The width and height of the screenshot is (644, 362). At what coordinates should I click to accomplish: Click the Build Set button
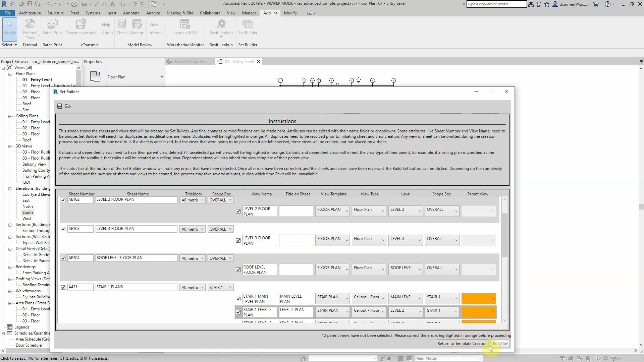(x=500, y=344)
